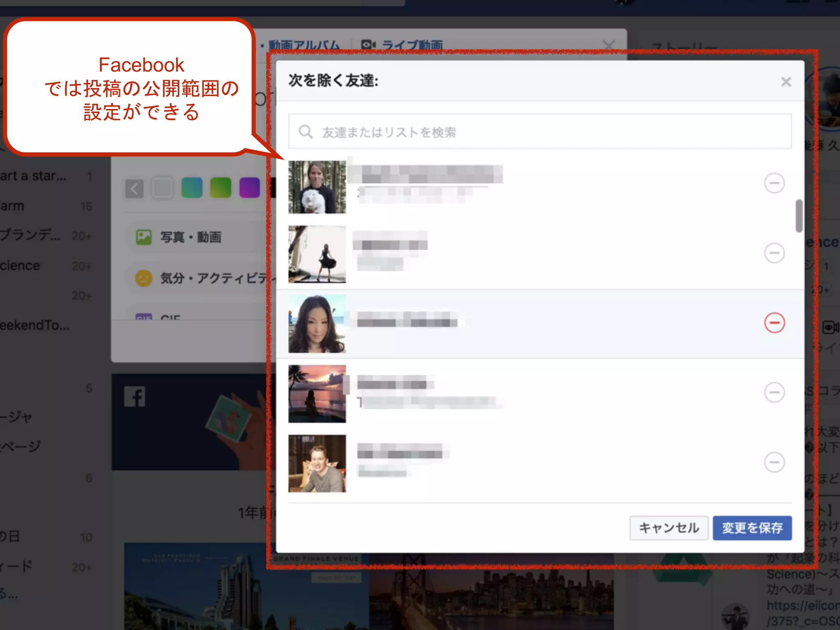Image resolution: width=840 pixels, height=630 pixels.
Task: Open the profile photo of the long-haired woman
Action: 317,324
